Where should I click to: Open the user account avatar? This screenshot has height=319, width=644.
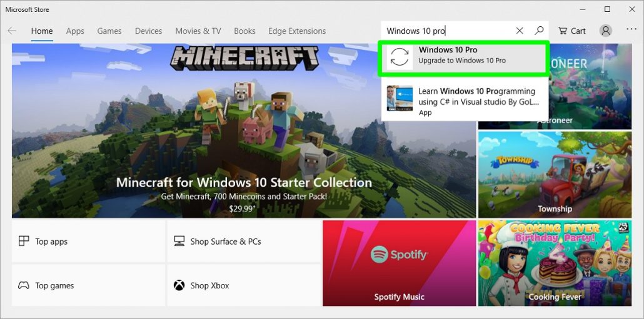coord(606,31)
